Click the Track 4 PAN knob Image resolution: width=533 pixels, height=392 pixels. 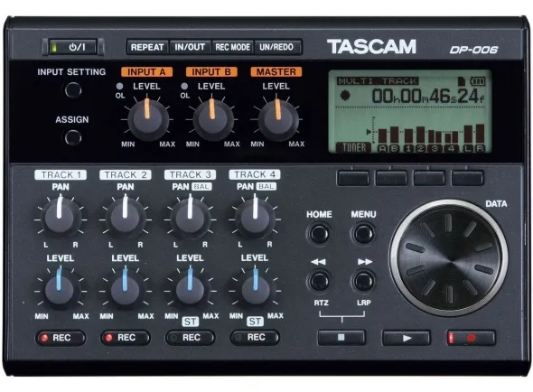(255, 218)
